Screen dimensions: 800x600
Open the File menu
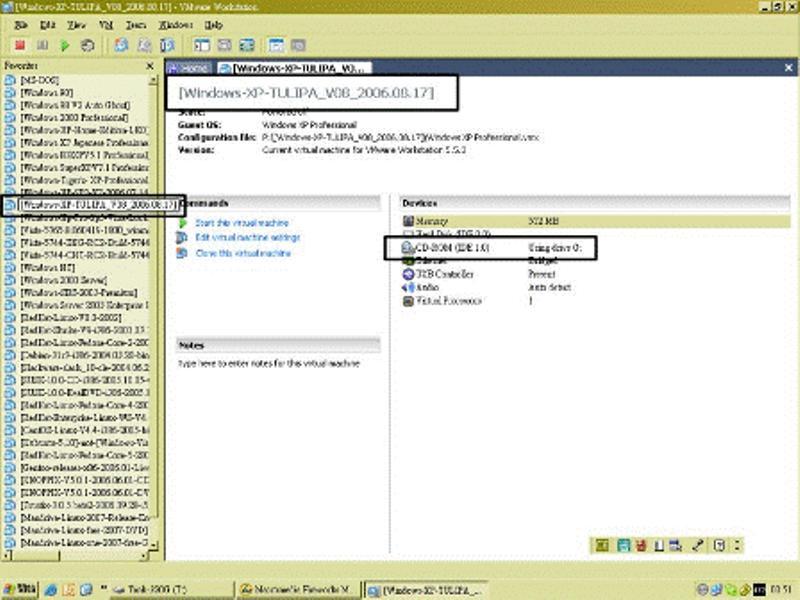pos(21,24)
